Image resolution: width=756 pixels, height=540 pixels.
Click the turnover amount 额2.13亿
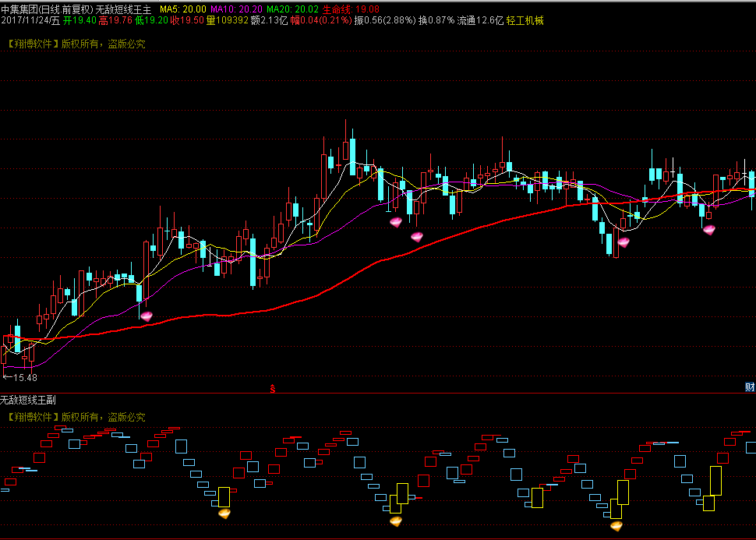pos(269,20)
